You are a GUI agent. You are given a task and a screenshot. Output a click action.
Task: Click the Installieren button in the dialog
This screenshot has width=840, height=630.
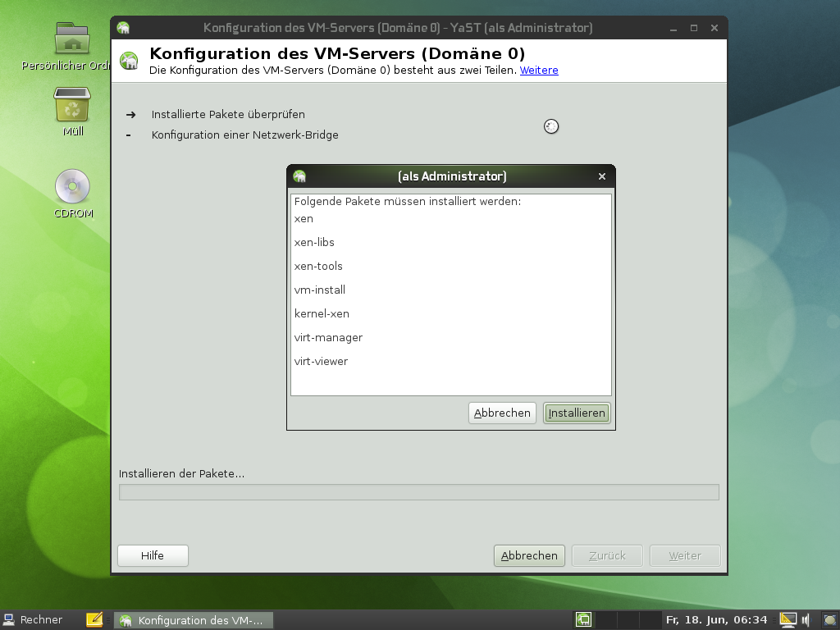point(577,413)
